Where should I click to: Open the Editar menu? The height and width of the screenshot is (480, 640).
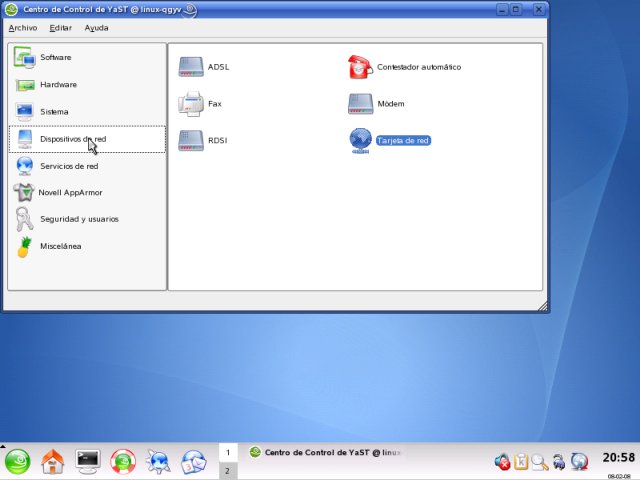(60, 28)
